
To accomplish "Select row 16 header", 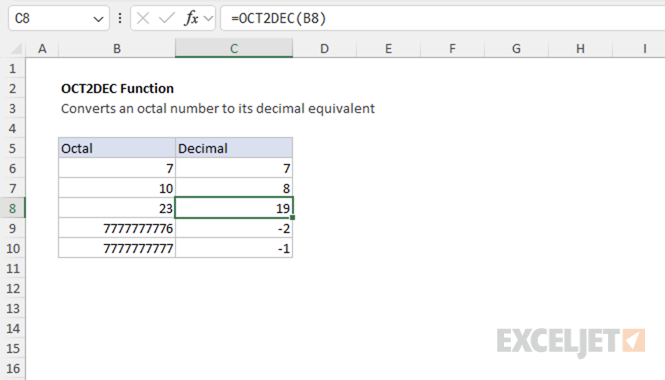I will coord(13,368).
